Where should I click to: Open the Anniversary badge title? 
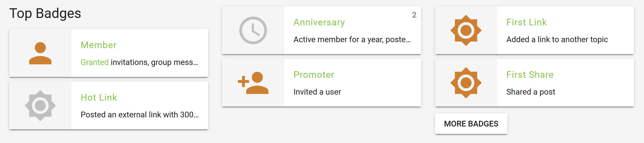(x=319, y=22)
